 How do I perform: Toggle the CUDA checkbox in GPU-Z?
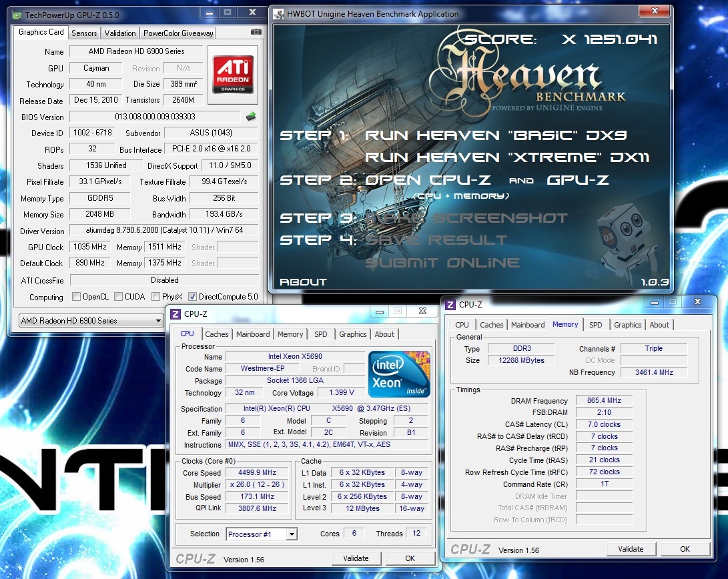tap(118, 296)
